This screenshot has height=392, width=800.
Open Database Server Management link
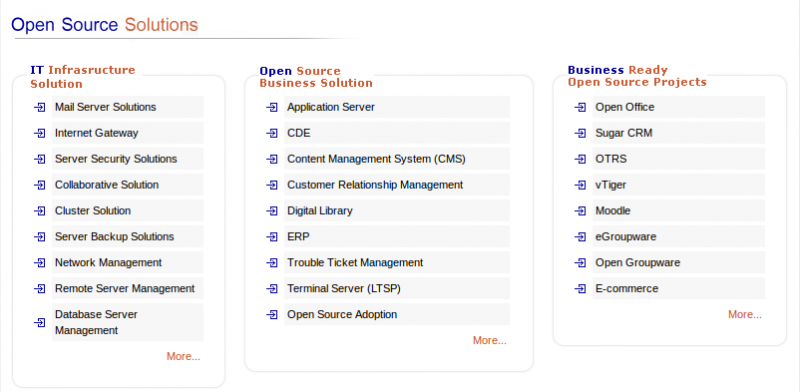point(96,322)
